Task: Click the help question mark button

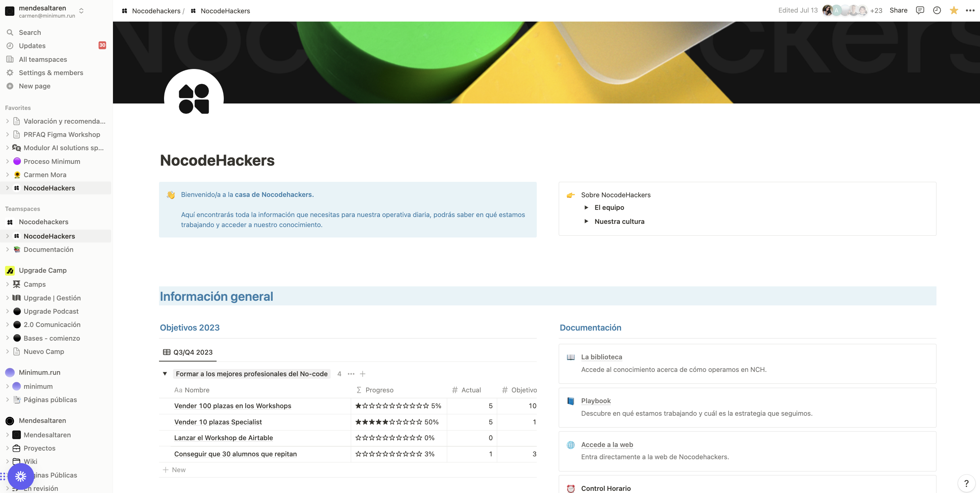Action: click(x=967, y=484)
